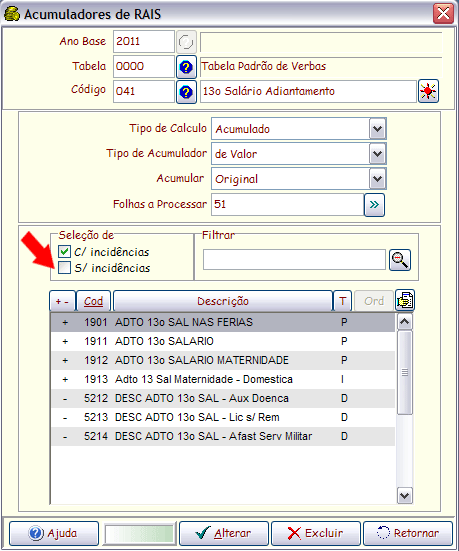Uncheck the C/ incidências checkbox
Image resolution: width=459 pixels, height=551 pixels.
pyautogui.click(x=64, y=252)
